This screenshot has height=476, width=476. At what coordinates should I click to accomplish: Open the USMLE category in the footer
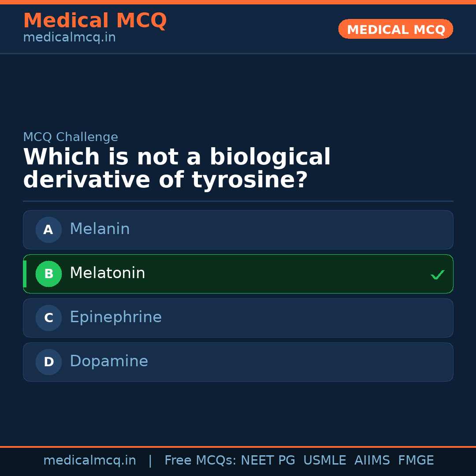click(325, 460)
